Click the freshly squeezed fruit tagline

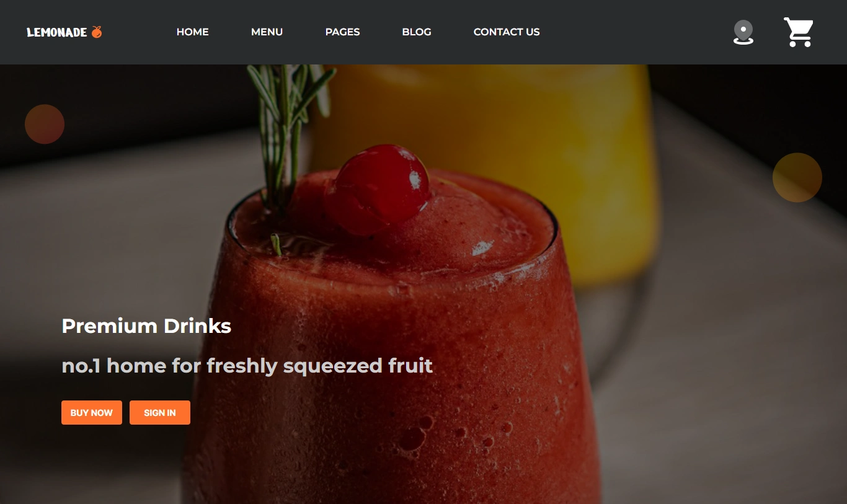(247, 366)
